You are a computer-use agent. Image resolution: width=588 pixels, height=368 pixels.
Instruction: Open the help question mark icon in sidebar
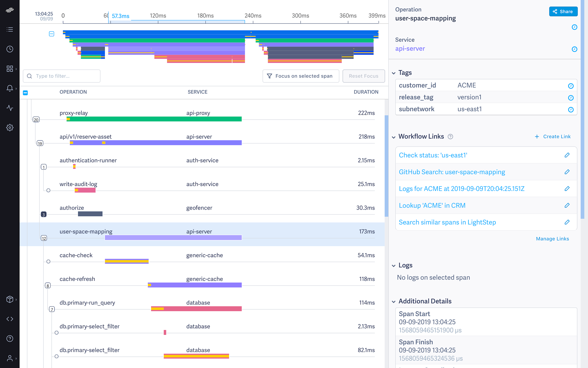tap(10, 339)
